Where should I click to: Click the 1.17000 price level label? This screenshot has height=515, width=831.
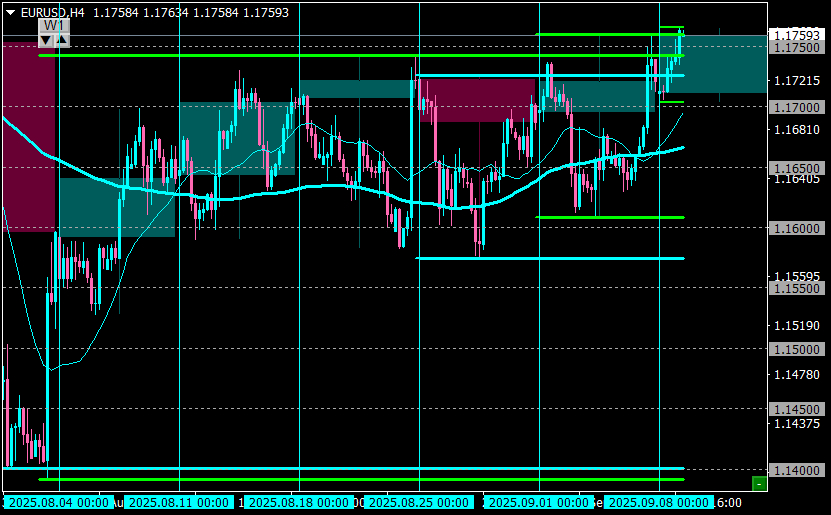click(797, 108)
